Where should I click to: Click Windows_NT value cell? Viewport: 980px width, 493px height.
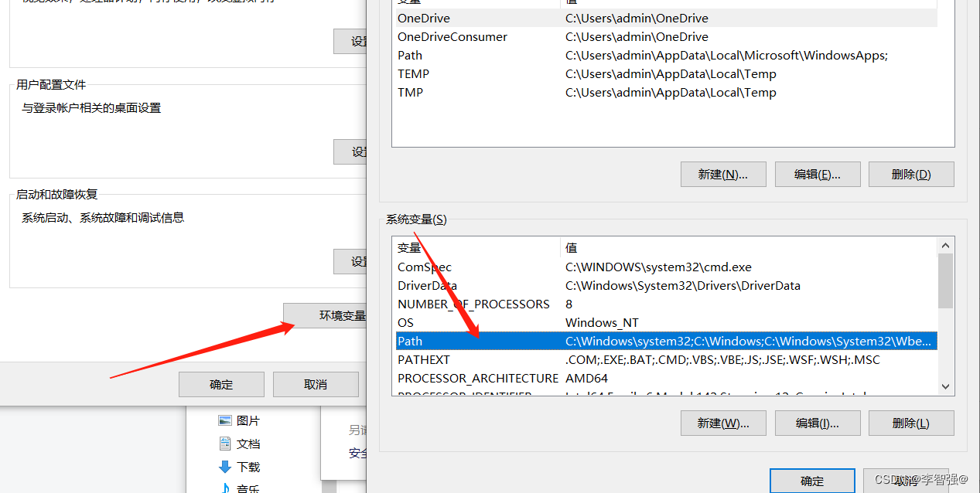(x=602, y=323)
